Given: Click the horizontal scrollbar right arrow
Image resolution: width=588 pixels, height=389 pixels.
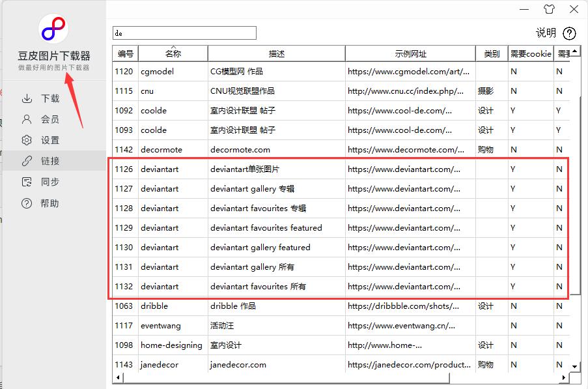Looking at the screenshot, I should tap(564, 377).
